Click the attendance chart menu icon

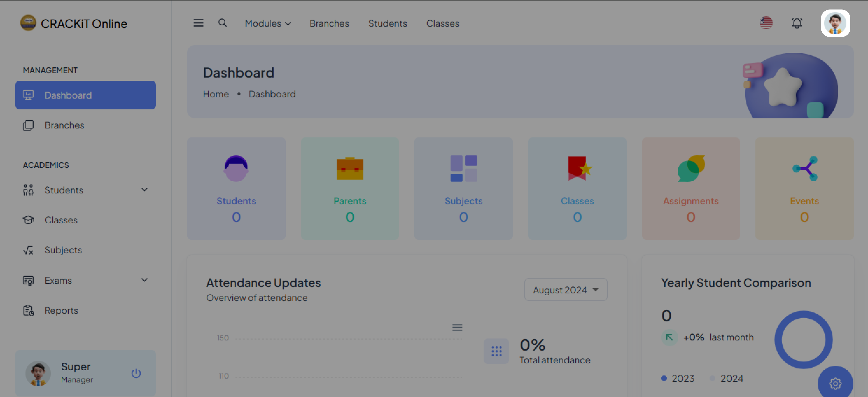pyautogui.click(x=457, y=327)
